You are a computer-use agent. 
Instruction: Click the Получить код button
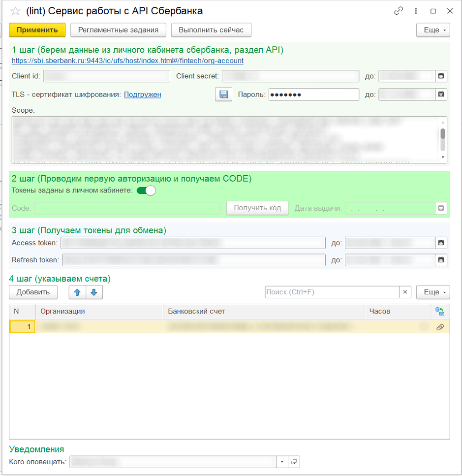pos(257,208)
